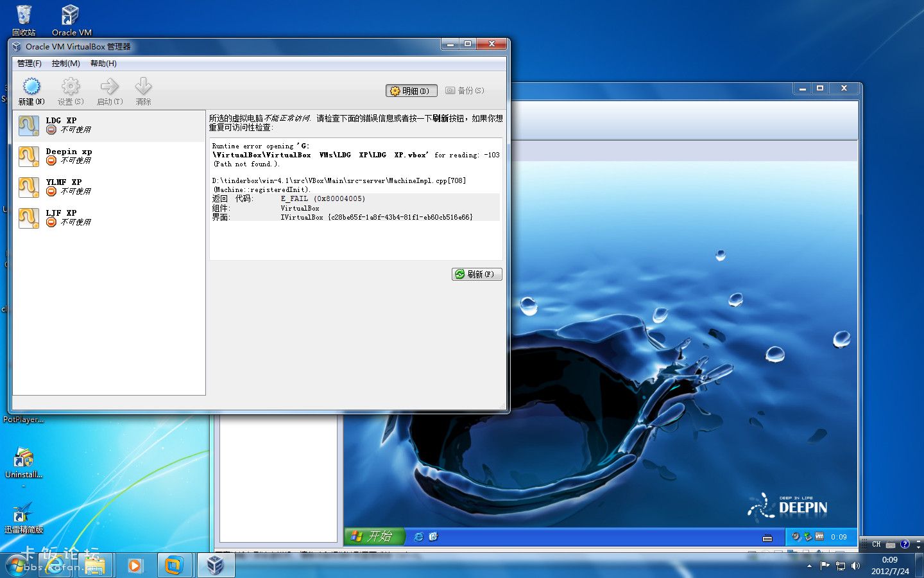This screenshot has height=578, width=924.
Task: Click the 'Runtime error opening' message line
Action: (x=261, y=146)
